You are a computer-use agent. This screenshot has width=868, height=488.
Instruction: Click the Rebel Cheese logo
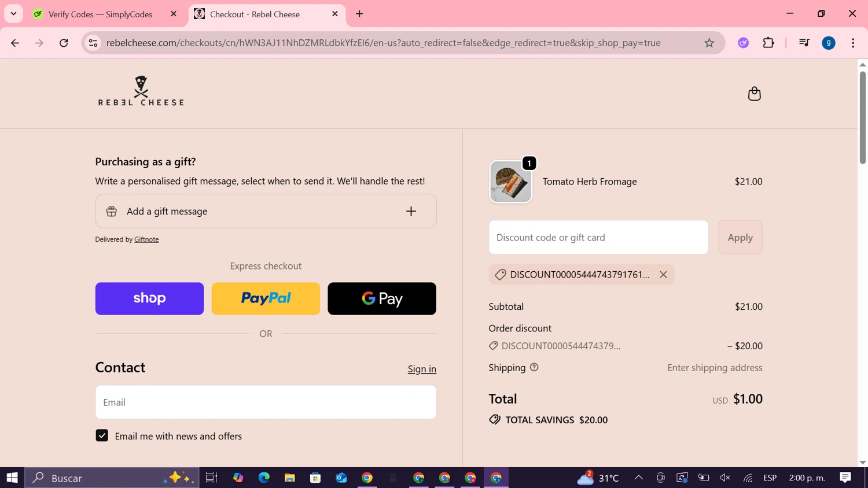pyautogui.click(x=141, y=91)
